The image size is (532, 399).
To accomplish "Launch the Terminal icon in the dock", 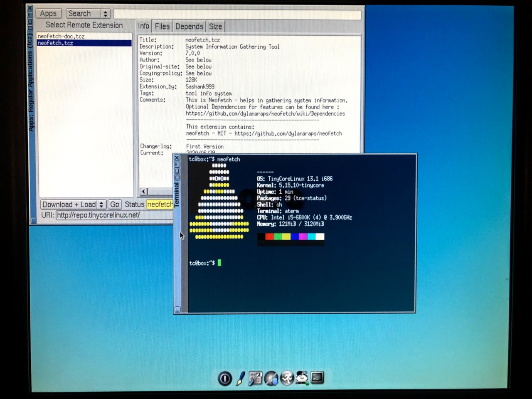I will (318, 377).
